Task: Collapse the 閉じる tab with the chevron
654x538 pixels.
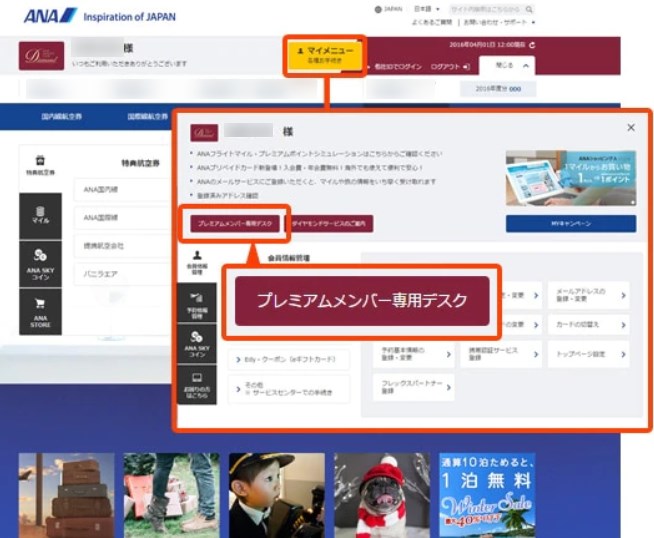Action: coord(507,65)
